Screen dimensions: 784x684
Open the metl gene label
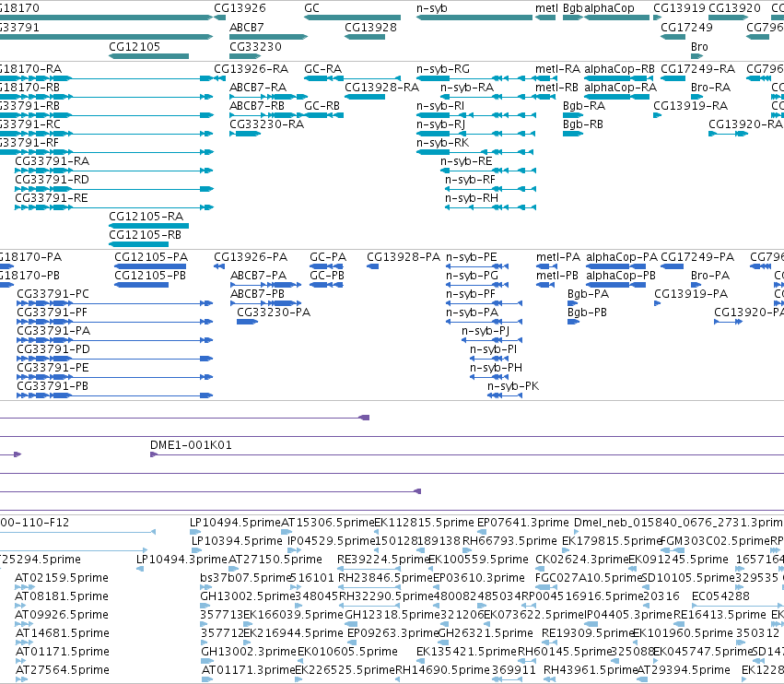[x=546, y=8]
